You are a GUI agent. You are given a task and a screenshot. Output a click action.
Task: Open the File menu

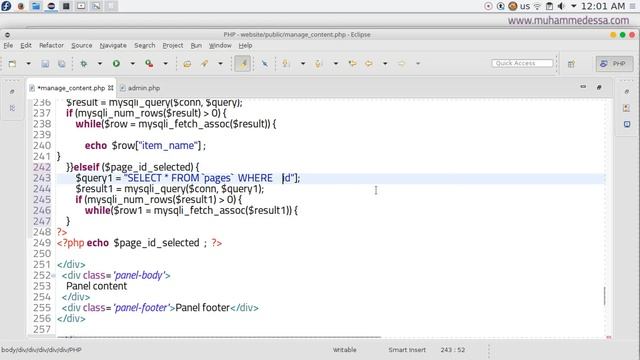click(x=8, y=45)
